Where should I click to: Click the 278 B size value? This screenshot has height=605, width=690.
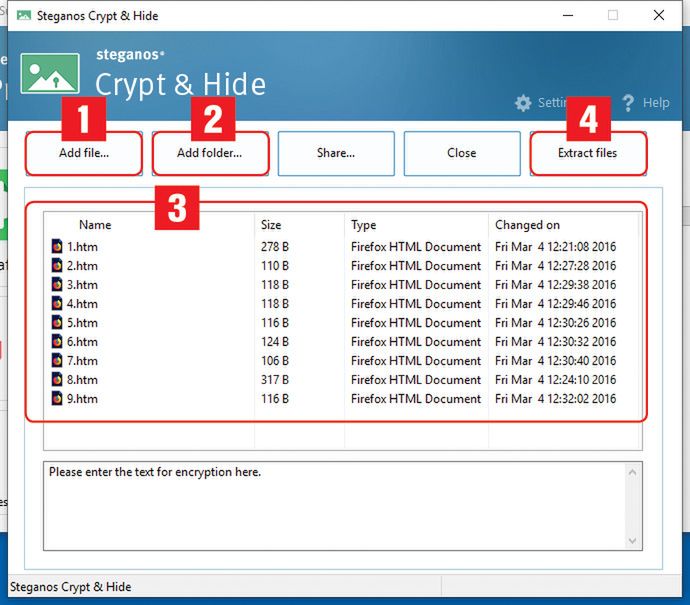click(x=275, y=247)
